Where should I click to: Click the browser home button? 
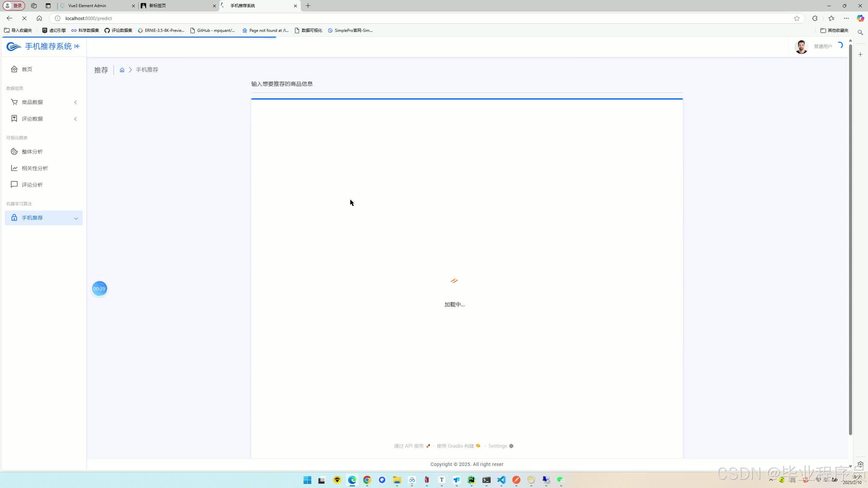(39, 18)
